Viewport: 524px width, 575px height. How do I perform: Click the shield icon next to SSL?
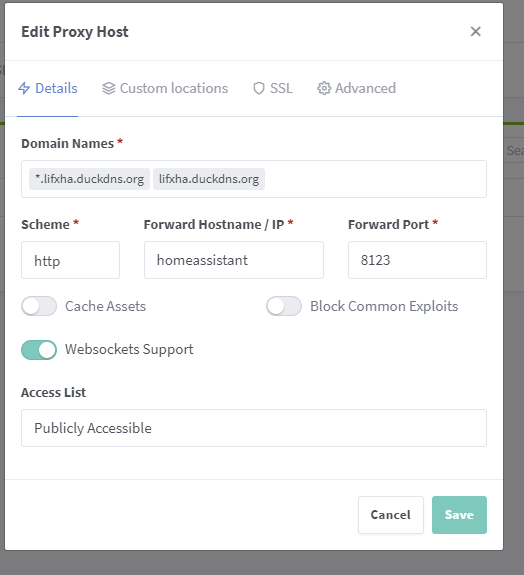[259, 88]
